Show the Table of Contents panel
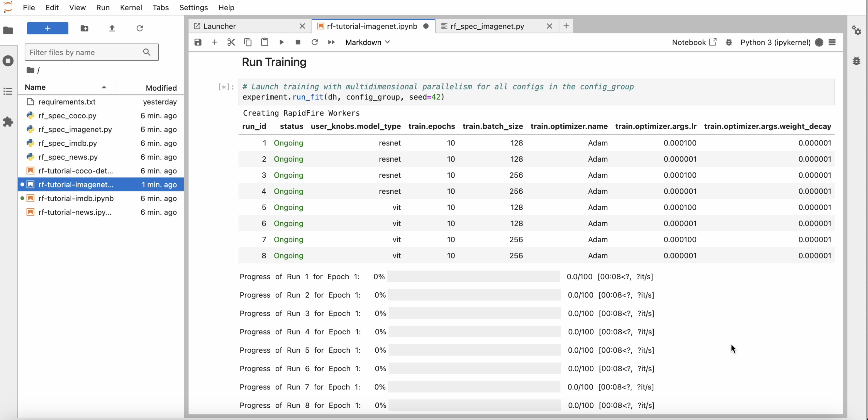The width and height of the screenshot is (868, 420). click(x=8, y=91)
